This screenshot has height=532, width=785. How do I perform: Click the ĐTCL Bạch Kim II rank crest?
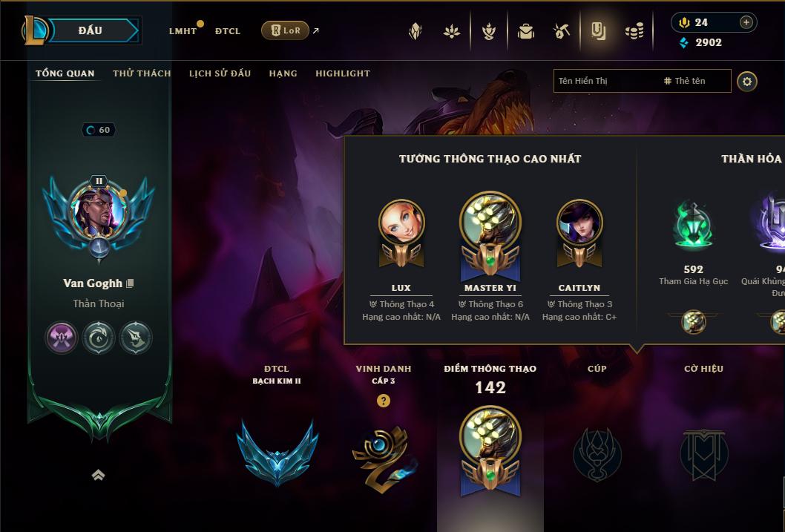[x=277, y=453]
